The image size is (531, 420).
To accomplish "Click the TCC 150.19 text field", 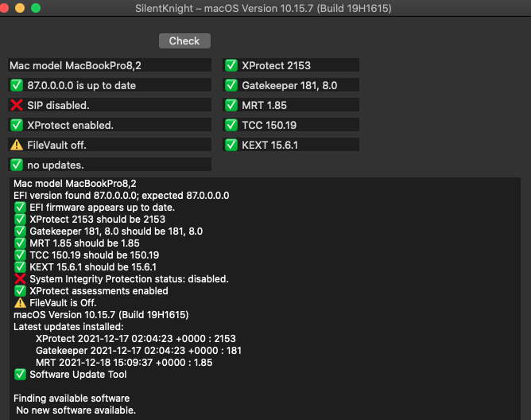I will click(291, 125).
